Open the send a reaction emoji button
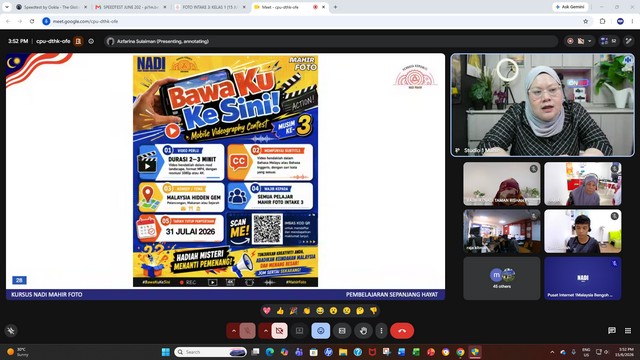 (321, 331)
